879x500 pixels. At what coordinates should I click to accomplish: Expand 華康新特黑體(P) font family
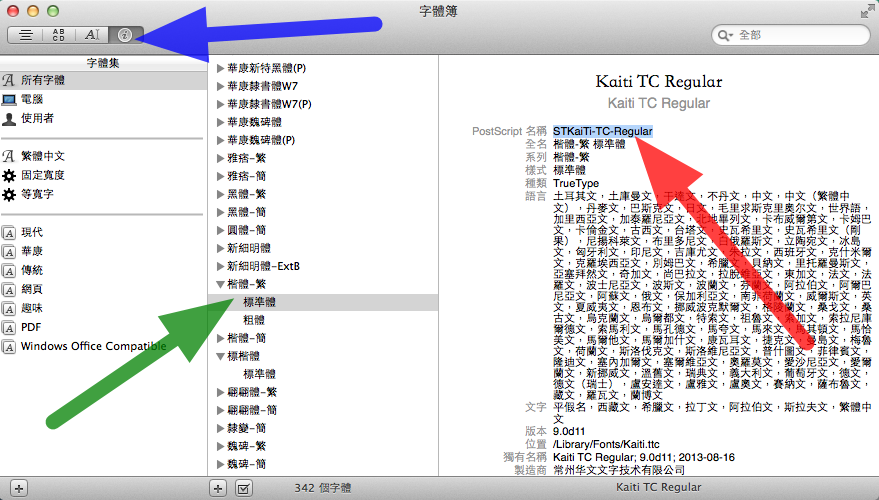[220, 68]
